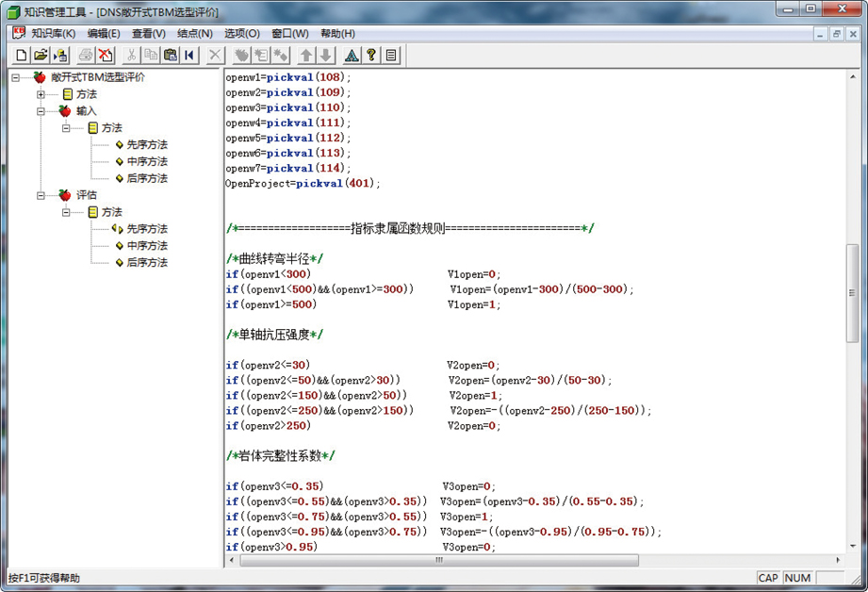
Task: Click the line OpenProject=pickval(401);
Action: [303, 183]
